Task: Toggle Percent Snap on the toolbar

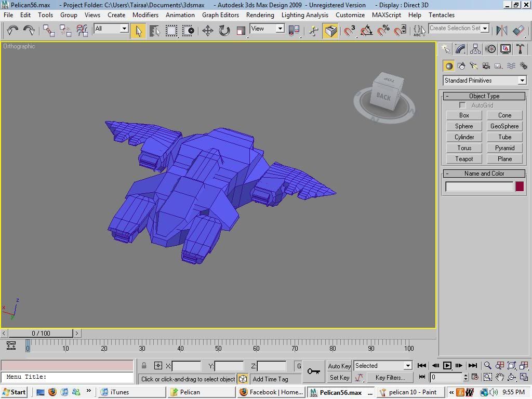Action: pyautogui.click(x=383, y=31)
